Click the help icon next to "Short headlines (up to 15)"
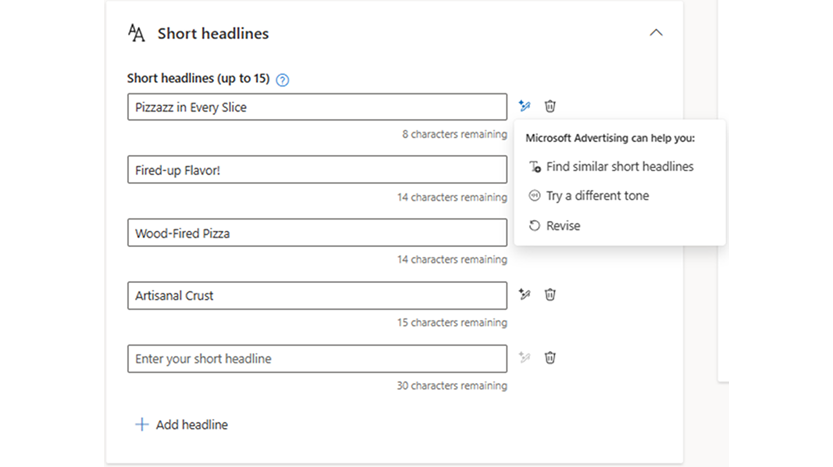 (282, 80)
